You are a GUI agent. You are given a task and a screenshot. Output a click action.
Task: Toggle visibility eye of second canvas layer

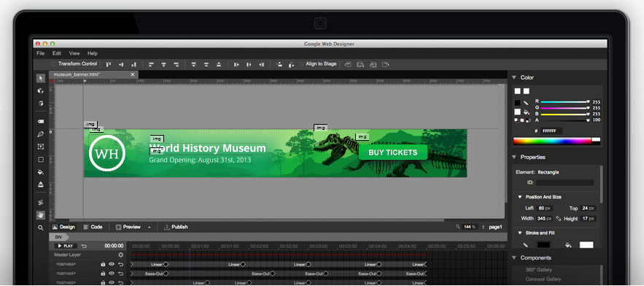112,274
